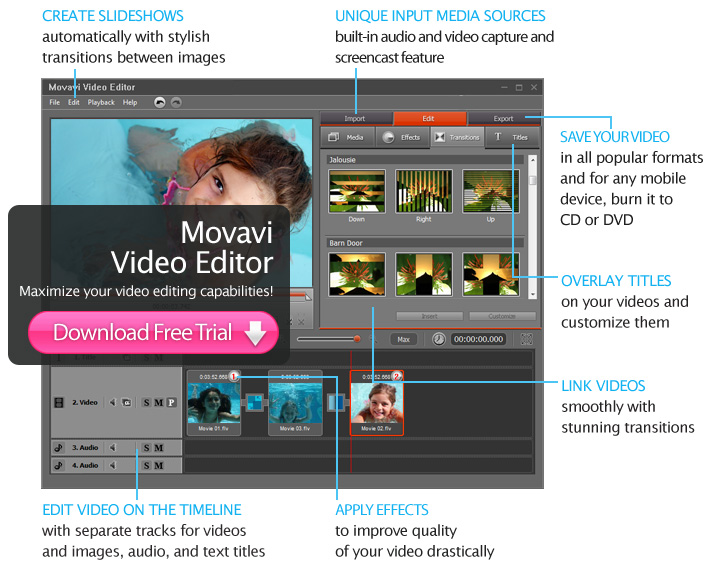Click the timeline zoom slider handle
The height and width of the screenshot is (576, 711).
(x=357, y=339)
